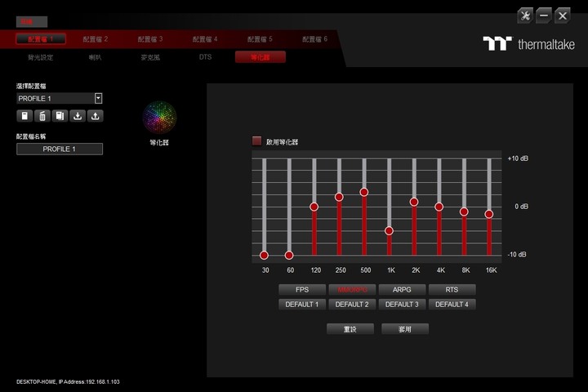Click the +10 dB scale label
Viewport: 588px width, 392px height.
(x=518, y=158)
